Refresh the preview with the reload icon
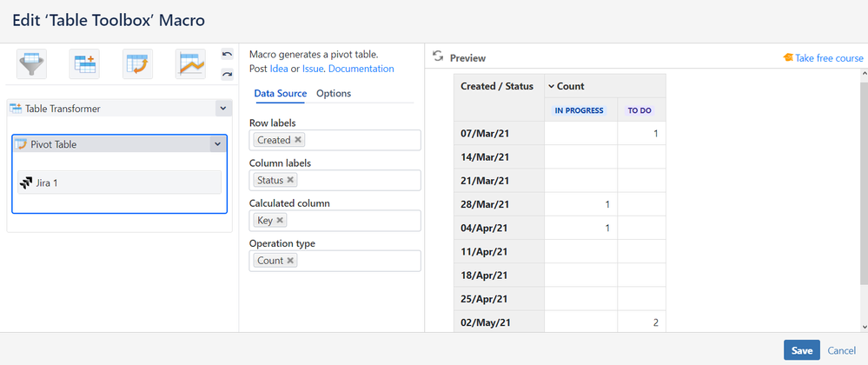 [x=438, y=56]
